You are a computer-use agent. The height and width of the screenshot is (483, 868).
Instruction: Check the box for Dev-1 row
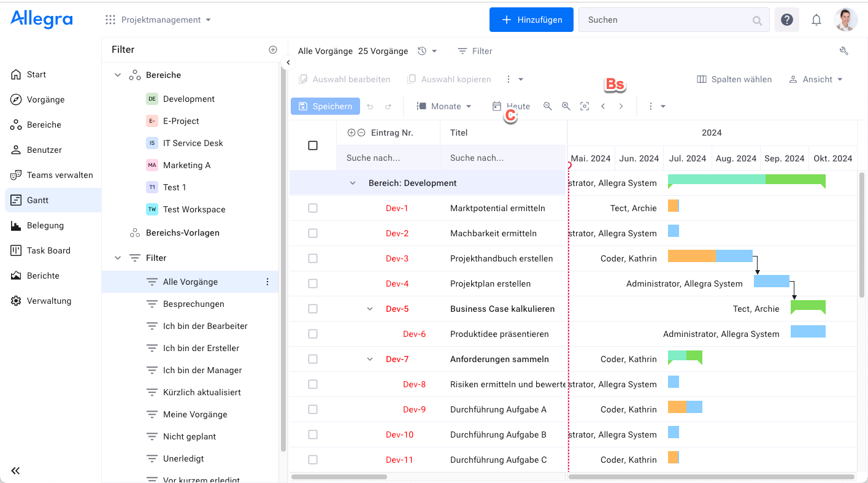313,208
